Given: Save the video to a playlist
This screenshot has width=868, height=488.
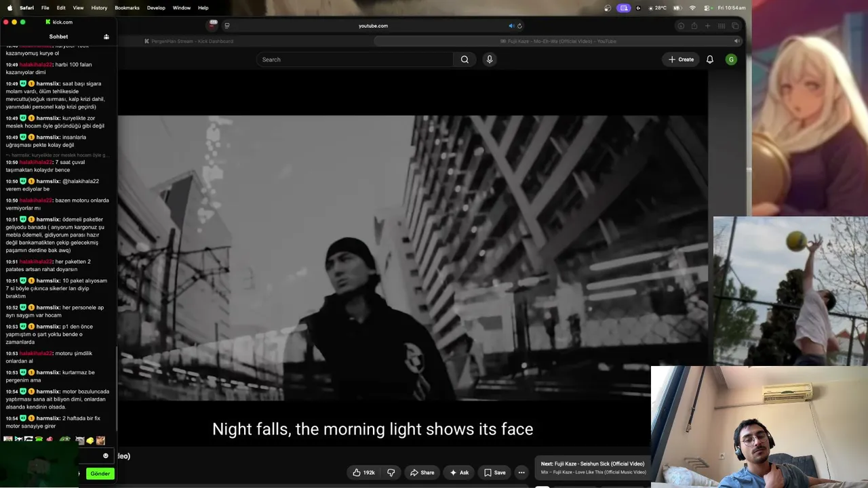Looking at the screenshot, I should point(494,472).
